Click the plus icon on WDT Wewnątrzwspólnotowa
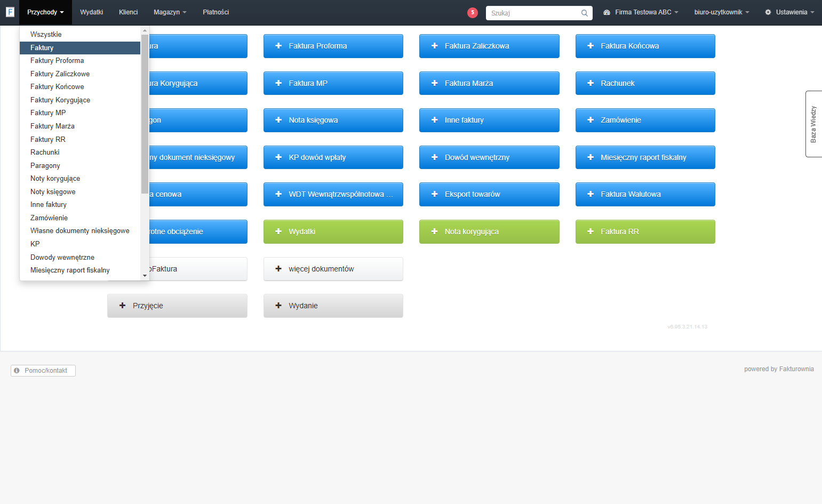 278,194
